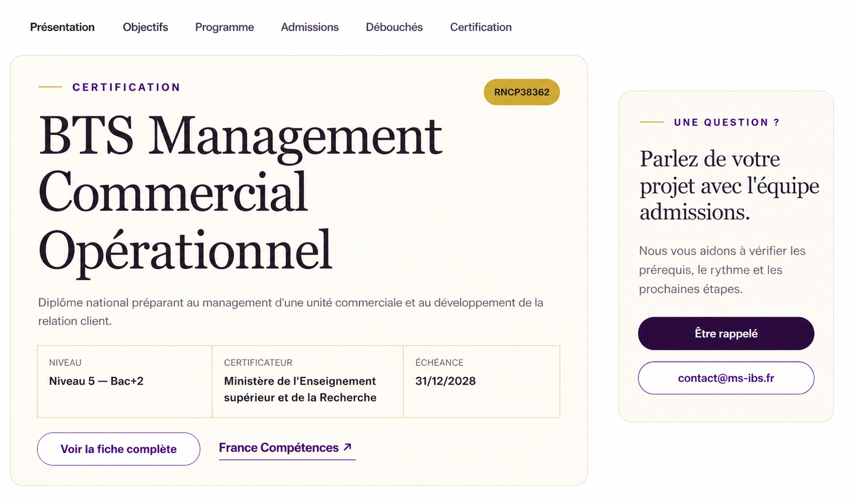
Task: Open the Débouchés tab
Action: pyautogui.click(x=394, y=27)
